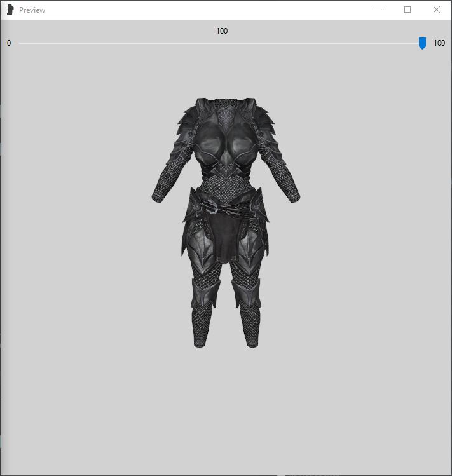Click the blue weight slider thumb

[422, 43]
